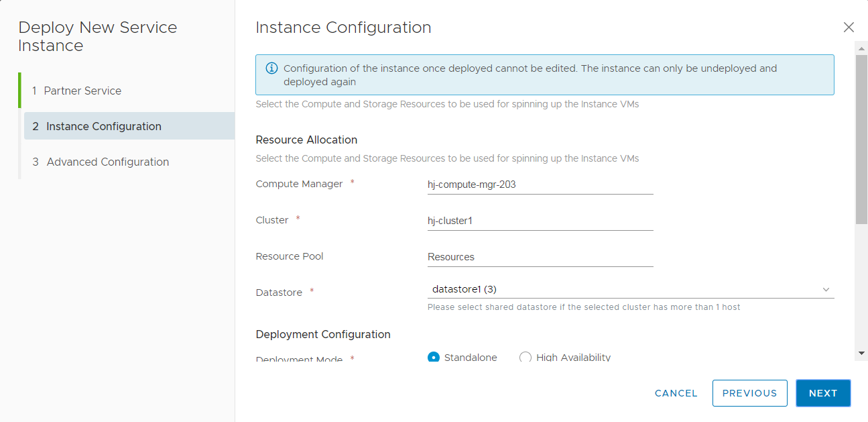This screenshot has width=868, height=422.
Task: Click the info icon in the banner
Action: (271, 68)
